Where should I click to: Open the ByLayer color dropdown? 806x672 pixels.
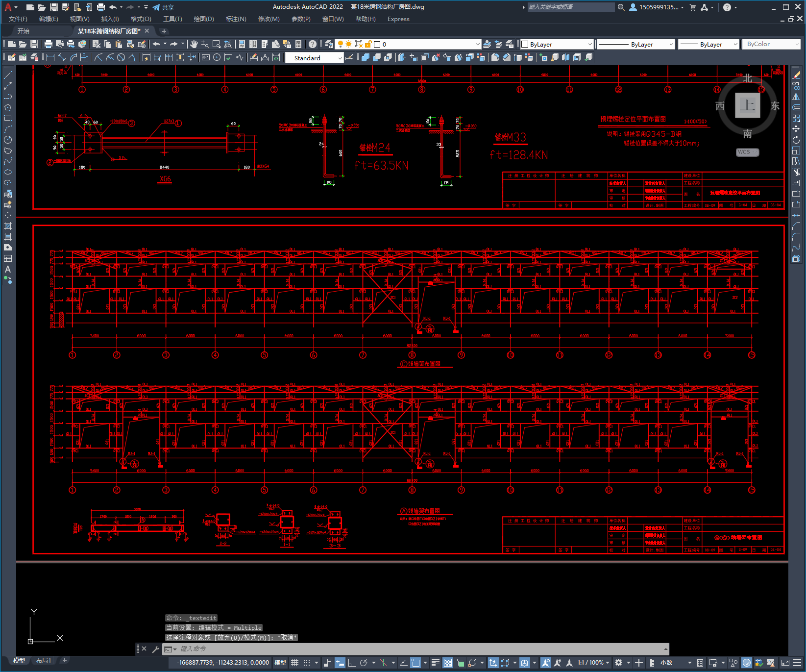click(557, 44)
